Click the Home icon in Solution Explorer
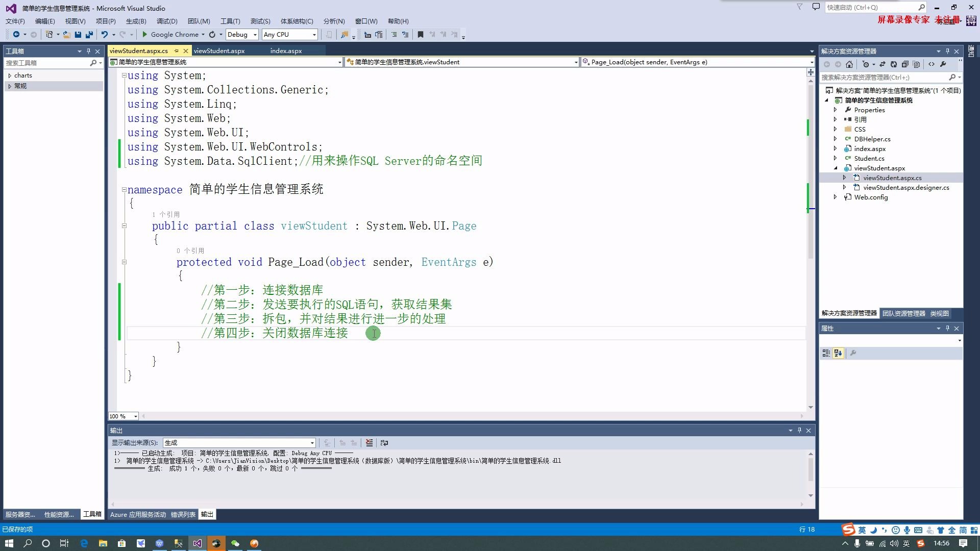 click(849, 64)
